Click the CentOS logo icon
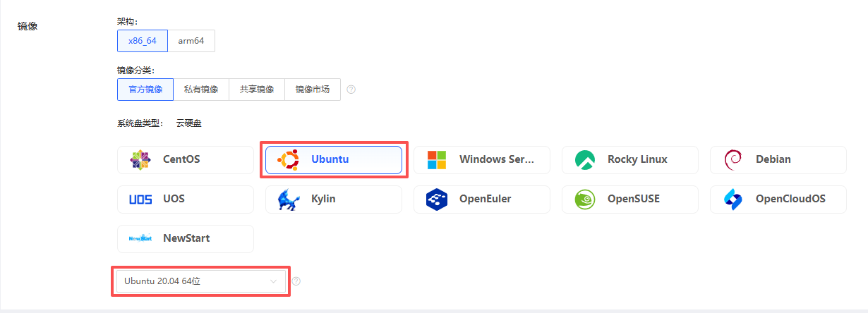The image size is (868, 313). pyautogui.click(x=140, y=160)
